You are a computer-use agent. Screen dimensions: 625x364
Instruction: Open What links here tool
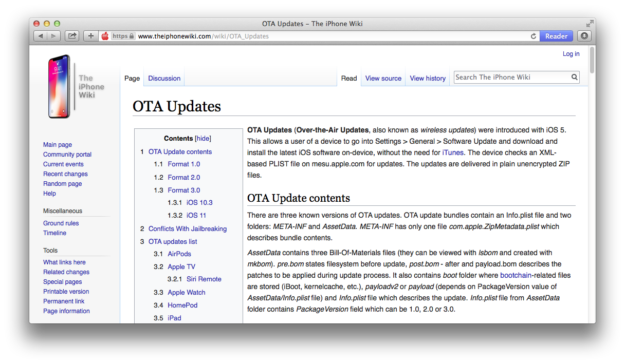(x=64, y=262)
